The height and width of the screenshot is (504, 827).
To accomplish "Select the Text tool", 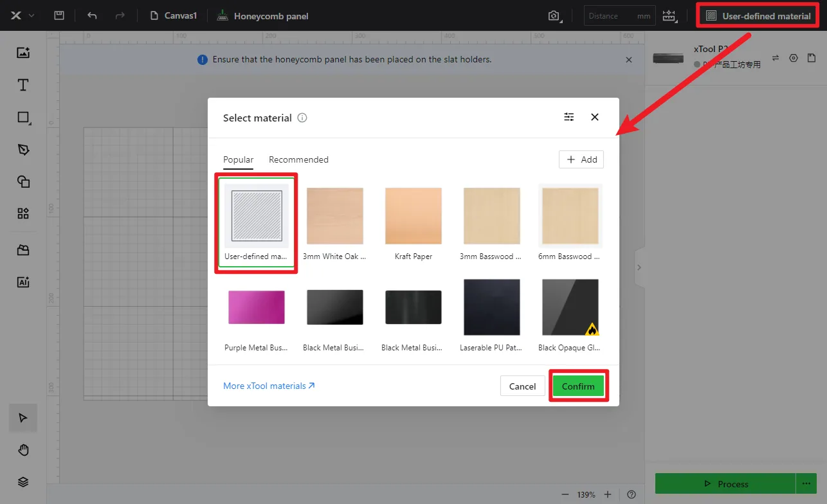I will pos(23,85).
